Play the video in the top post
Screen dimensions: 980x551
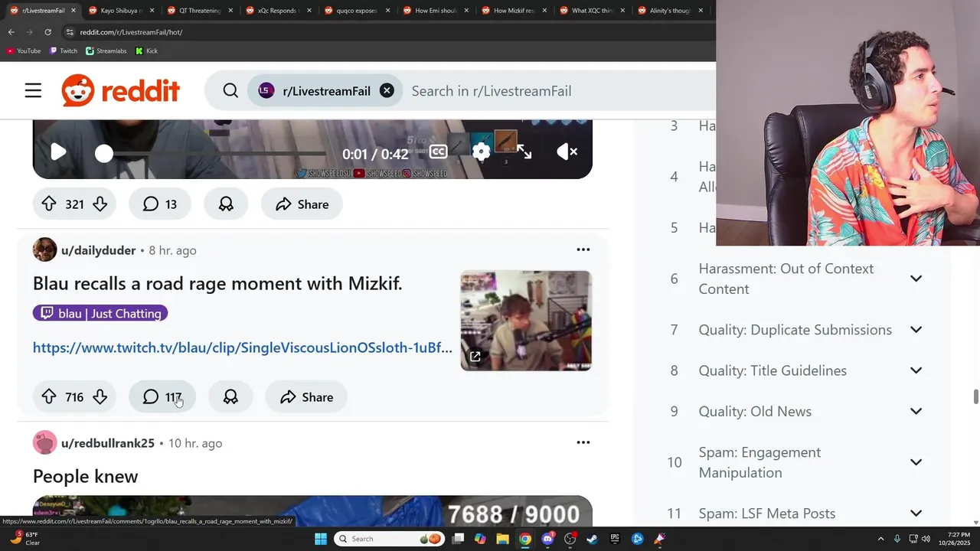tap(58, 152)
